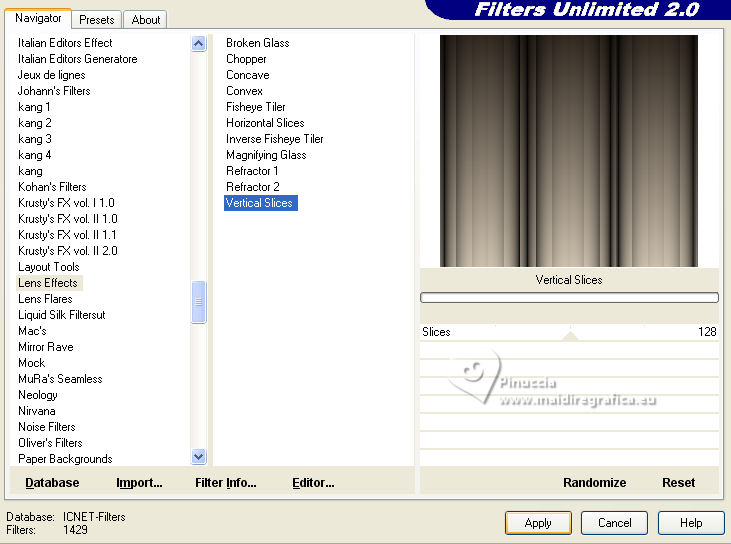Click the Slices value 128
The height and width of the screenshot is (544, 731).
pyautogui.click(x=707, y=332)
